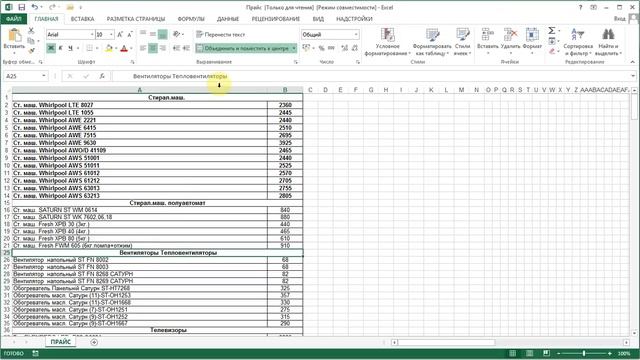640x360 pixels.
Task: Click the add new sheet plus icon
Action: coord(94,342)
